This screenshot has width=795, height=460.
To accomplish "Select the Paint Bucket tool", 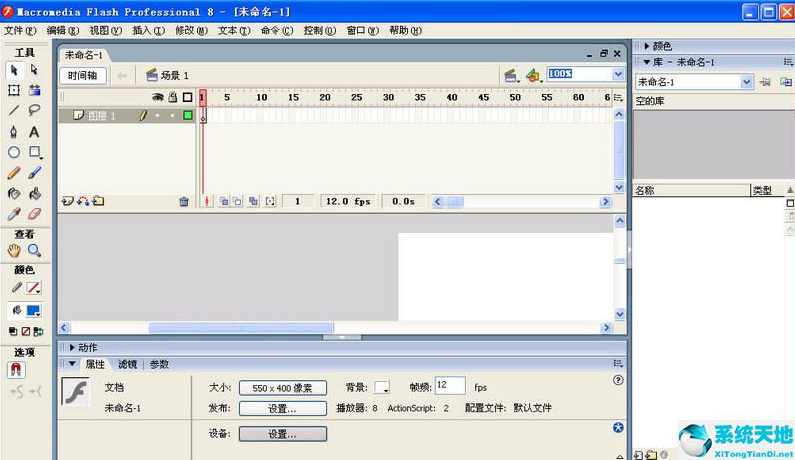I will (34, 193).
